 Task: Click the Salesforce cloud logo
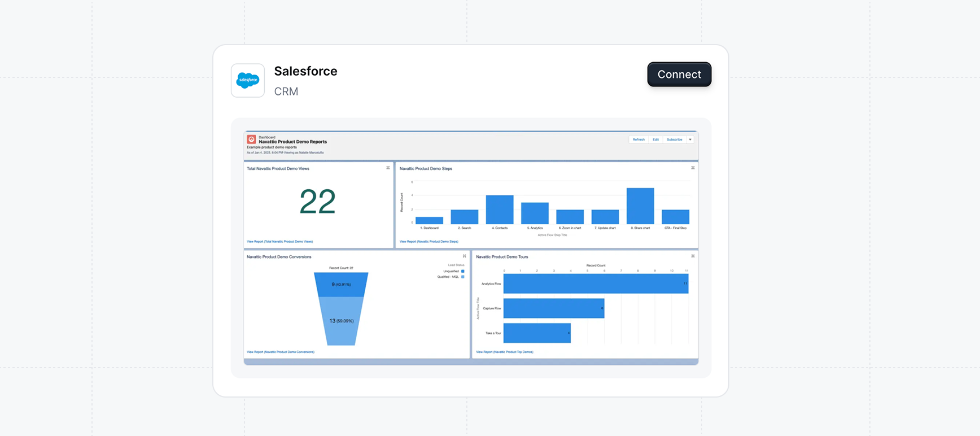point(248,80)
